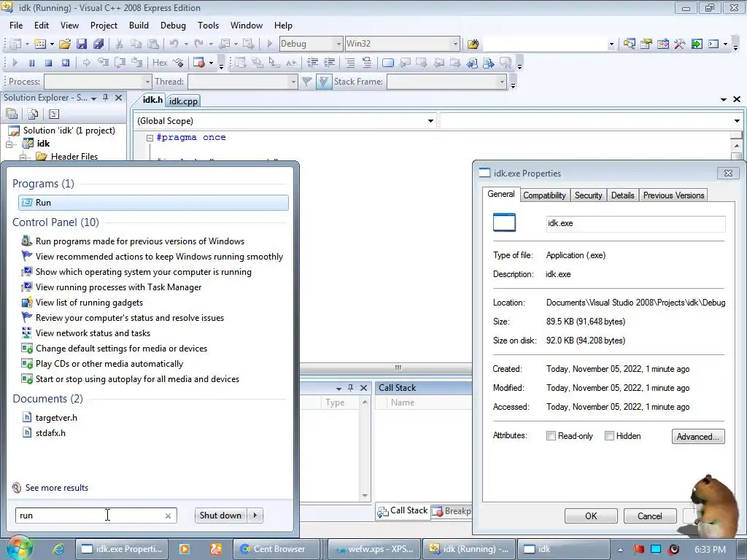Screen dimensions: 747x560
Task: Click the Cut scissors icon
Action: [x=119, y=44]
